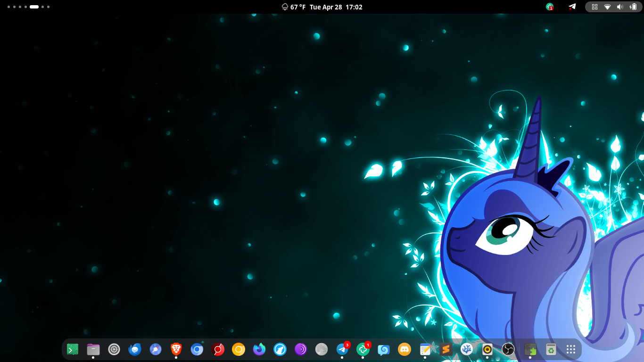This screenshot has height=362, width=644.
Task: Launch Firefox from the dock
Action: coord(259,349)
